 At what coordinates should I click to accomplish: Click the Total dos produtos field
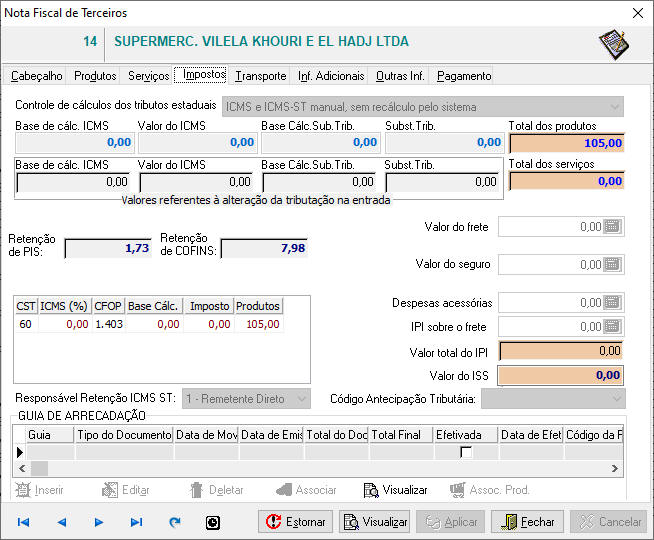point(567,143)
